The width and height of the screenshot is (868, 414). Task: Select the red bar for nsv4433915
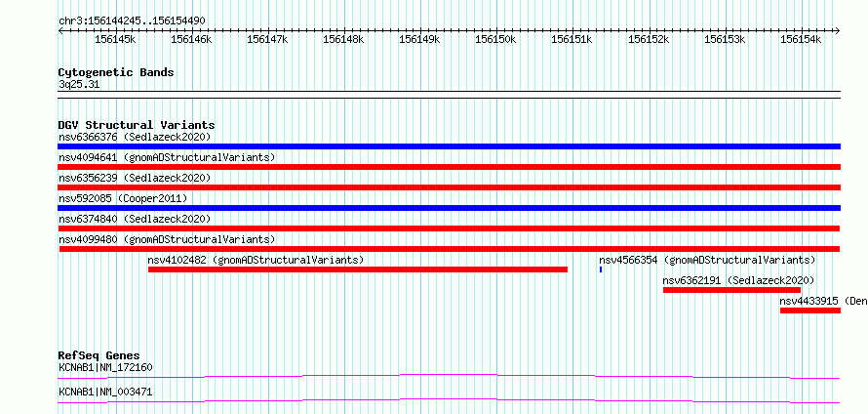[x=810, y=310]
